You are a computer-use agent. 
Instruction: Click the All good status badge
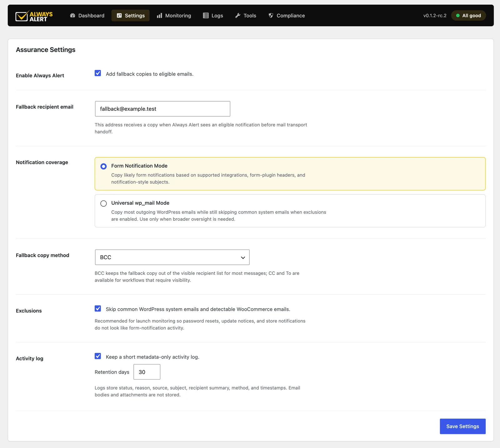[468, 15]
